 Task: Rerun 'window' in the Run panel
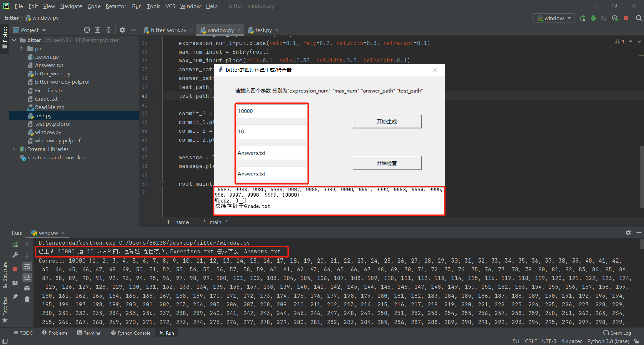coord(15,245)
